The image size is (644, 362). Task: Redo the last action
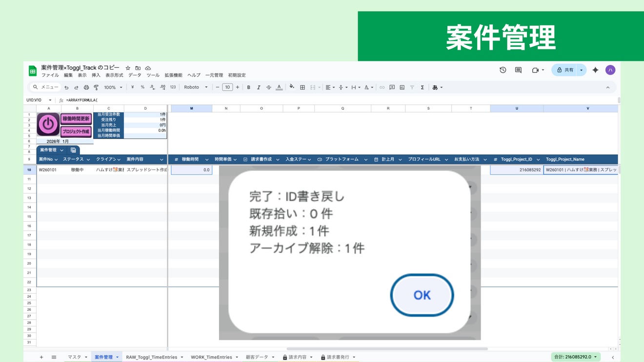click(76, 88)
